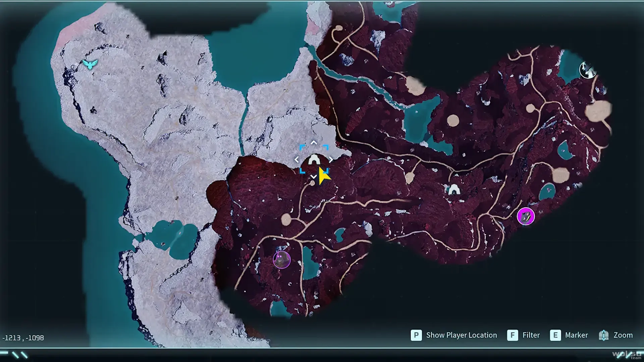
Task: Click the Zoom text label
Action: 623,335
